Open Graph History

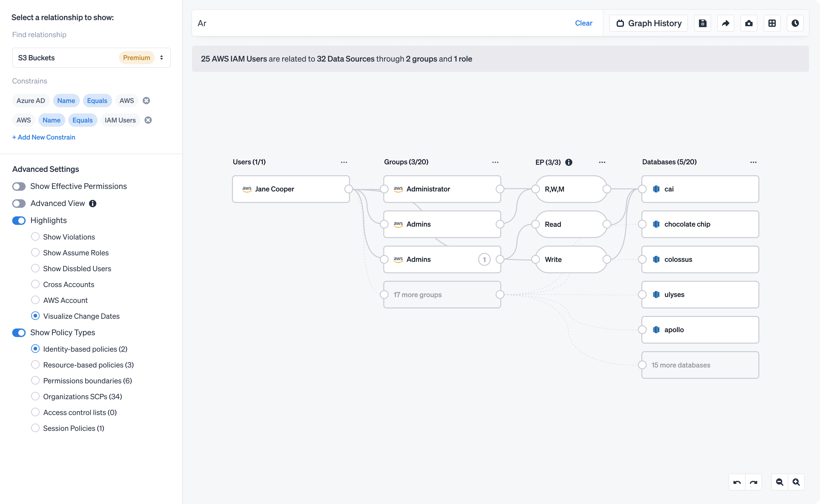(x=649, y=23)
